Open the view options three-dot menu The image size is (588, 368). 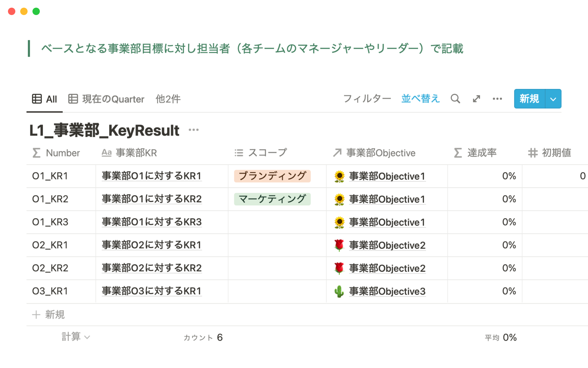497,99
